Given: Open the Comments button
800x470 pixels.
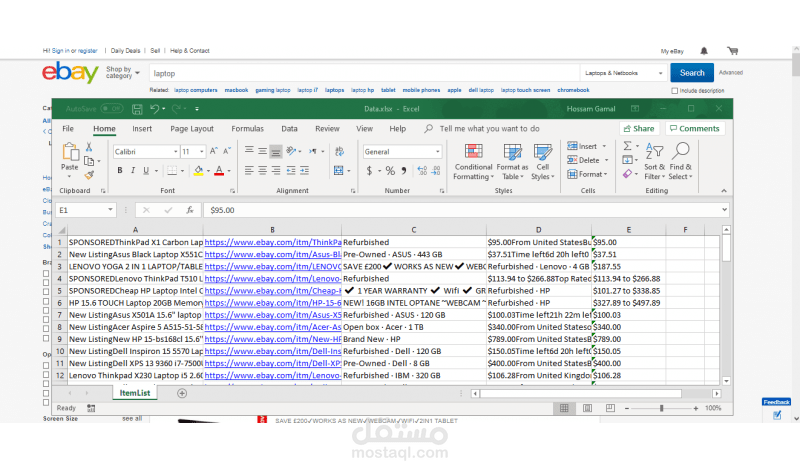Looking at the screenshot, I should point(694,129).
